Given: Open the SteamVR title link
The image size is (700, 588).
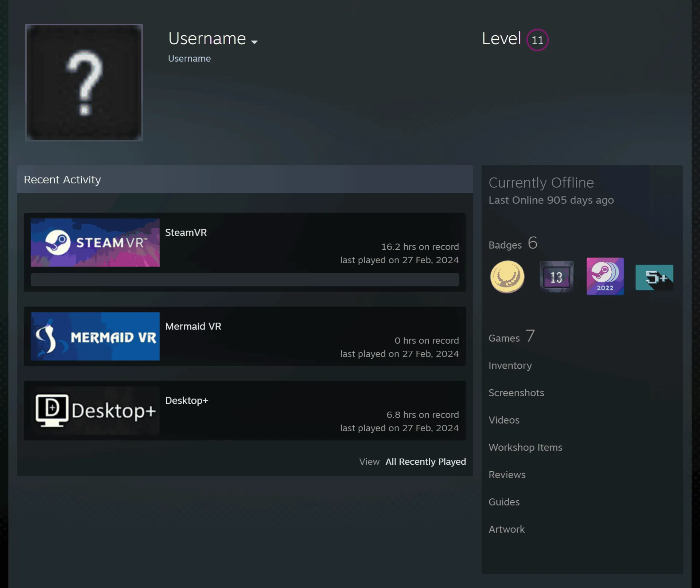Looking at the screenshot, I should [x=186, y=233].
